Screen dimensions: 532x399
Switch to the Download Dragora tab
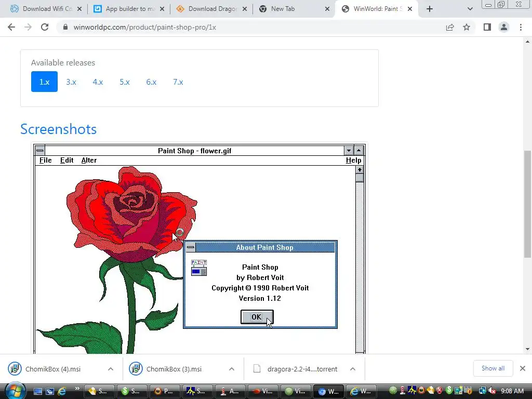(211, 9)
